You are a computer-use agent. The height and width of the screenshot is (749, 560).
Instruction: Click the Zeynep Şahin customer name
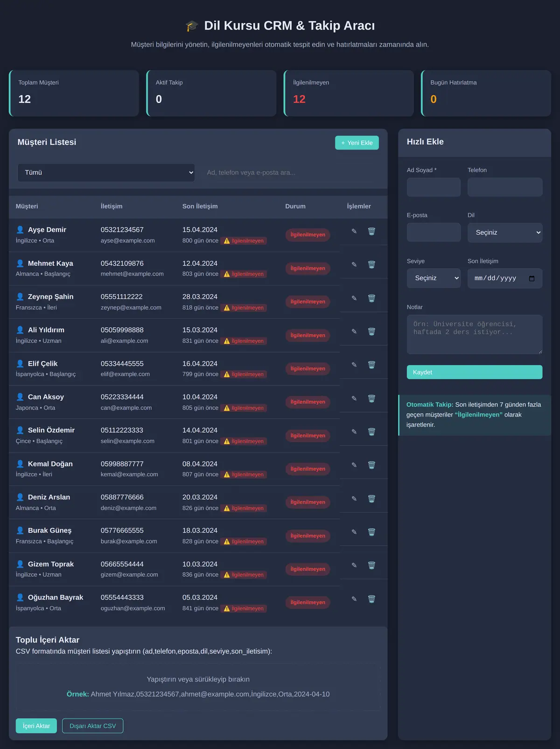(50, 297)
